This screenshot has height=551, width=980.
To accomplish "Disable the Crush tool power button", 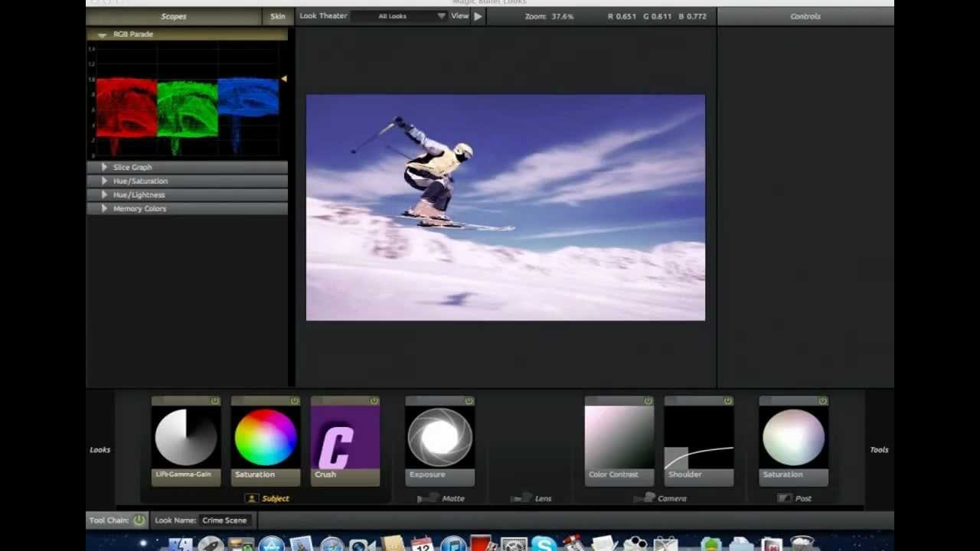I will tap(374, 401).
